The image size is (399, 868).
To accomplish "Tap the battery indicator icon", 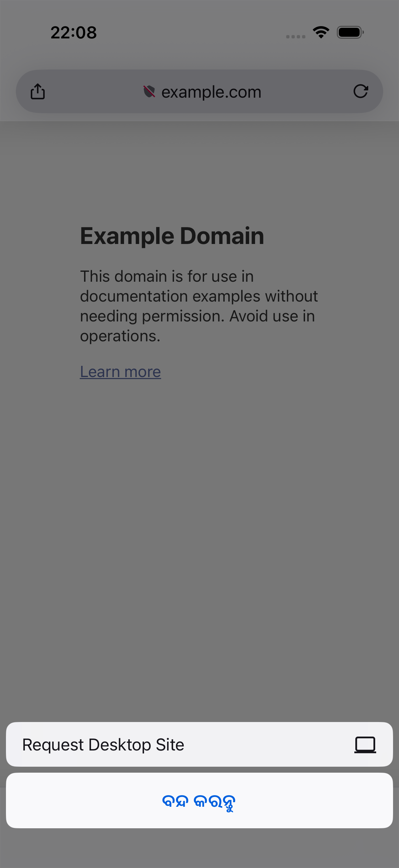I will [x=350, y=32].
